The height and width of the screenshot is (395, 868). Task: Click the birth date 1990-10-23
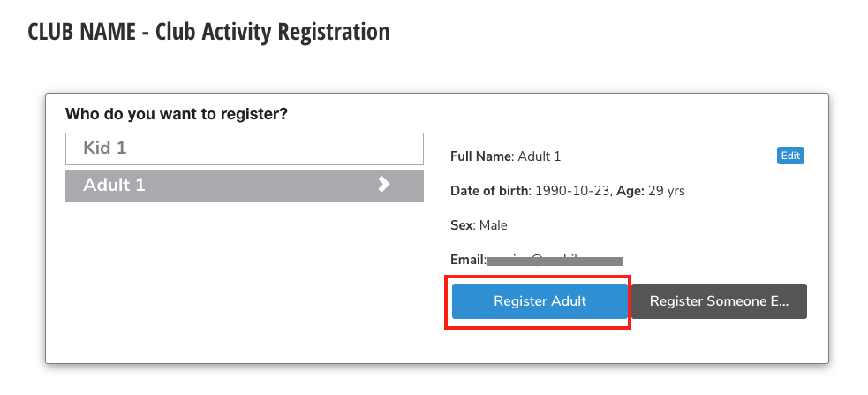pos(570,191)
